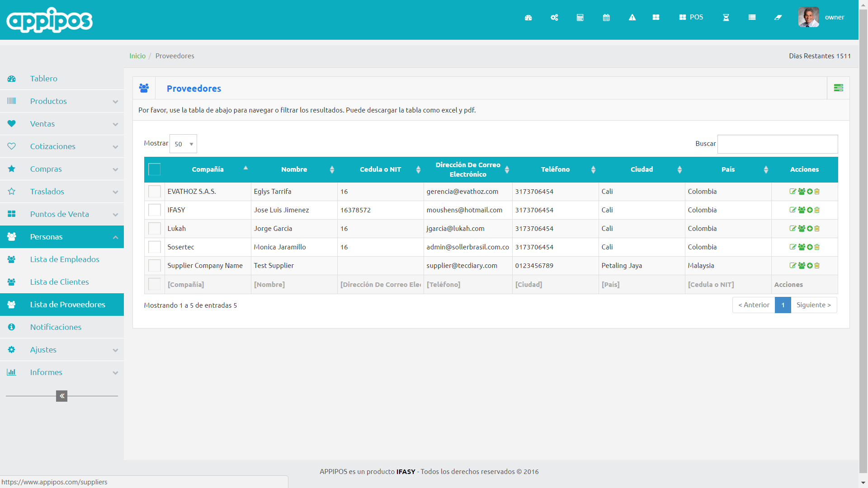Screen dimensions: 868x488
Task: Click the users group icon in the Sosertec row
Action: pos(802,247)
